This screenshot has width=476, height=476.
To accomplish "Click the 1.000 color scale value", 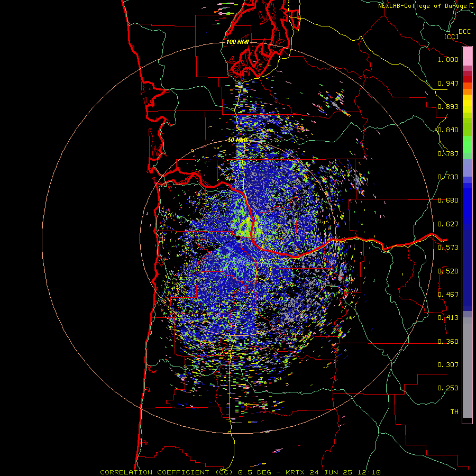I will pyautogui.click(x=448, y=59).
